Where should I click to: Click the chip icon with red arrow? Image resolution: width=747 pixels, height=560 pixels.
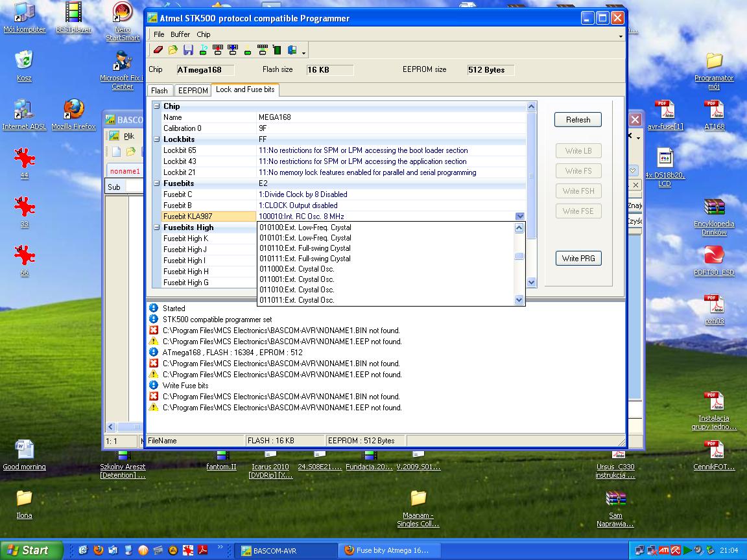pos(218,49)
